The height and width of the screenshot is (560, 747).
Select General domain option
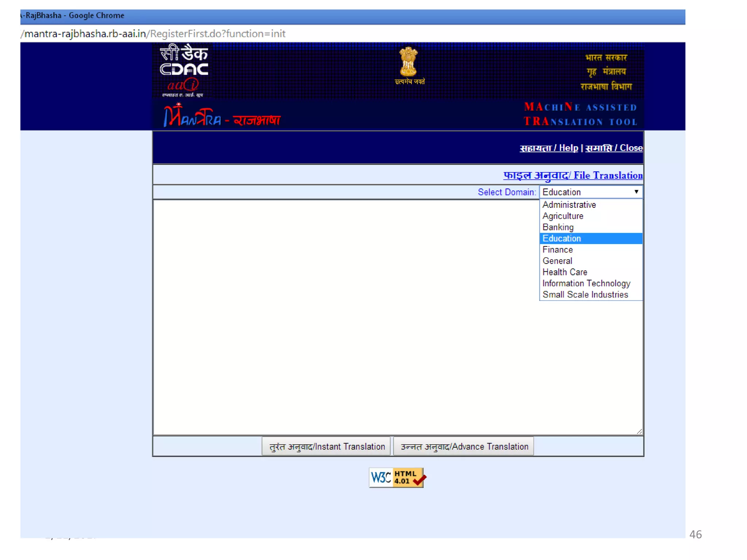pyautogui.click(x=557, y=261)
